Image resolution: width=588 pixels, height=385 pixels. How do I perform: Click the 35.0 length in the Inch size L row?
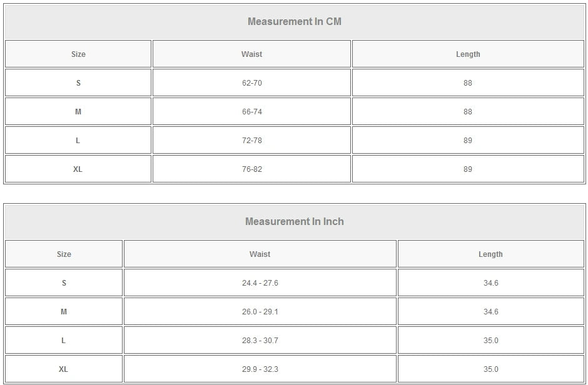pos(491,341)
